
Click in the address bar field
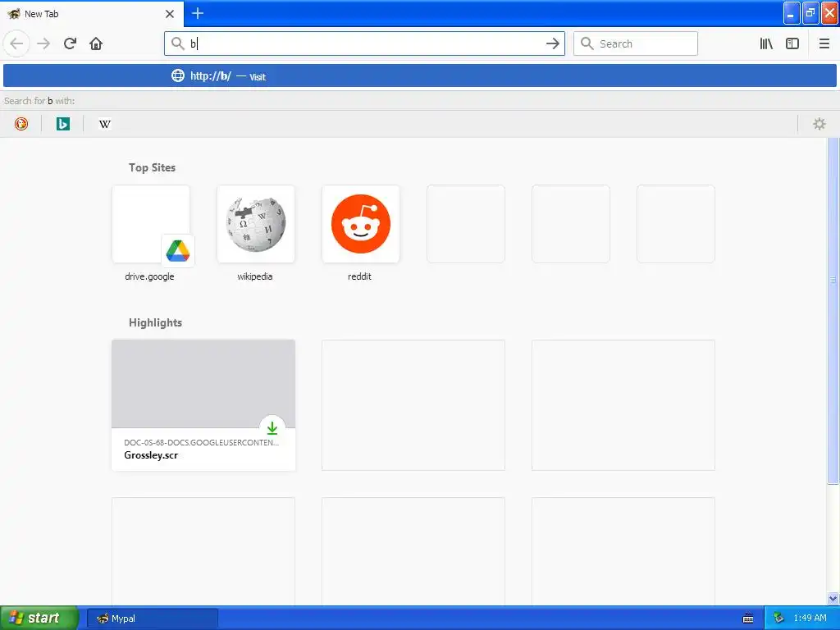tap(364, 43)
